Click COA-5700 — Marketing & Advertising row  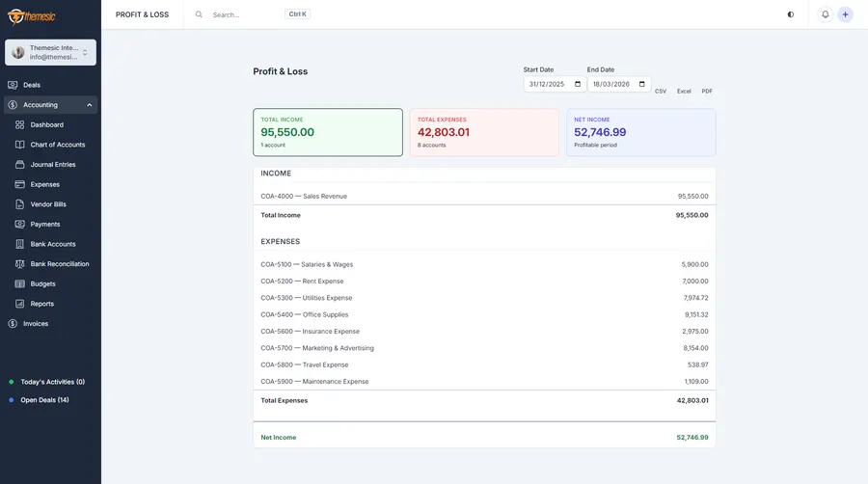(484, 348)
